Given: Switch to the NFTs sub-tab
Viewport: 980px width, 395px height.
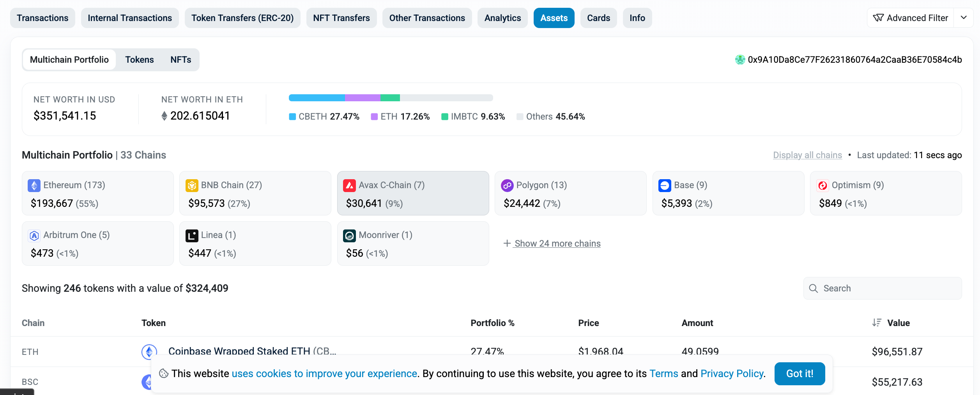Looking at the screenshot, I should [181, 60].
